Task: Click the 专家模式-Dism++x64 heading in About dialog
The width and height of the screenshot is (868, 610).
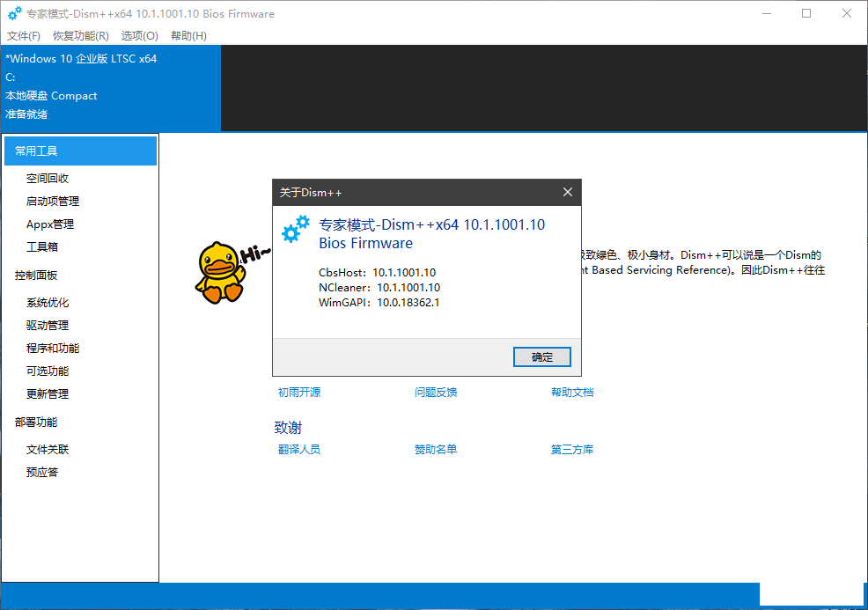Action: tap(431, 233)
